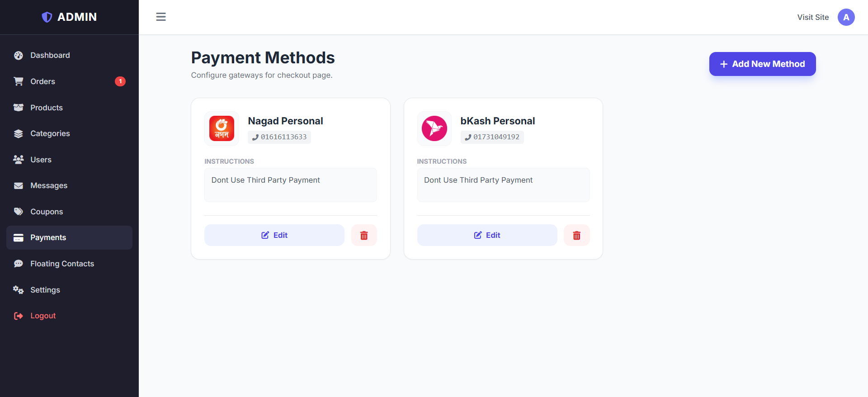Click the bKash logo icon
Viewport: 868px width, 397px height.
[x=434, y=128]
